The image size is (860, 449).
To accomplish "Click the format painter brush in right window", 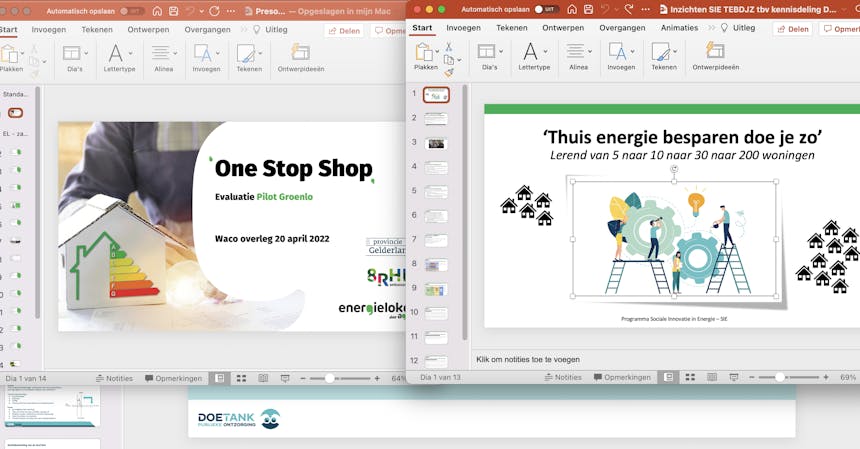I will [x=449, y=72].
